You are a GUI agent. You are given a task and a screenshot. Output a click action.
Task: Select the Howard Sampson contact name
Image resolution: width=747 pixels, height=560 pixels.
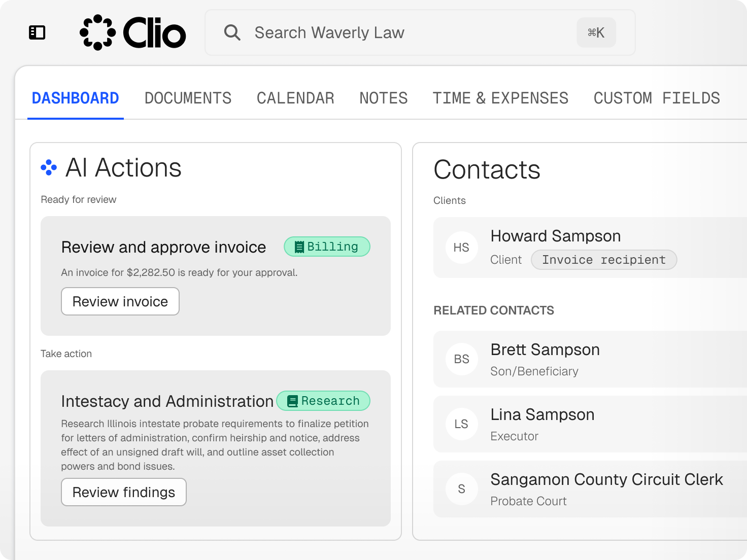pyautogui.click(x=556, y=236)
